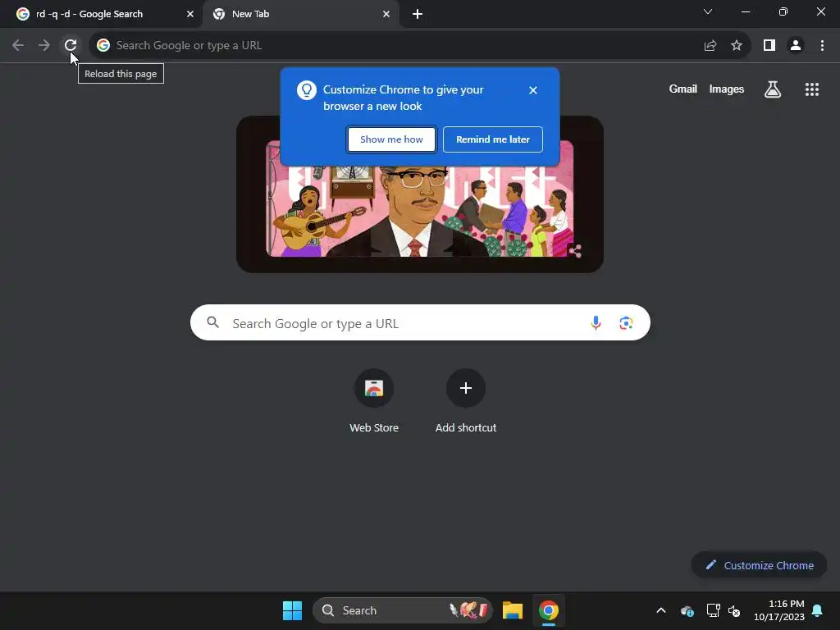Open the Google apps grid
This screenshot has height=630, width=840.
coord(812,89)
